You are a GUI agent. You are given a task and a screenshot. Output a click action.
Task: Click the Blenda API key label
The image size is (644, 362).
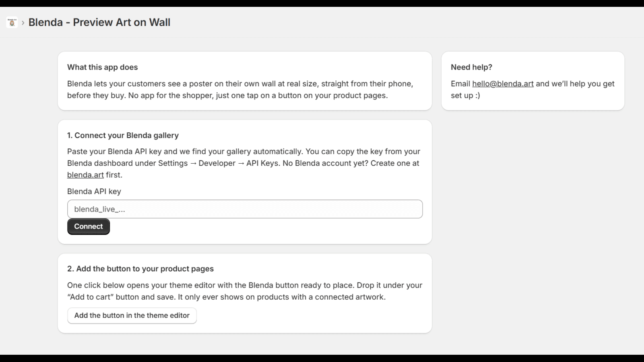tap(94, 191)
